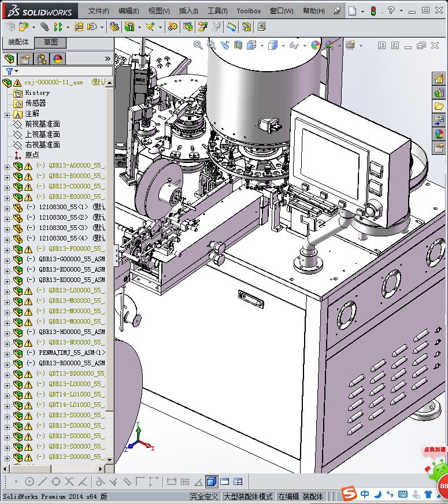The image size is (448, 504).
Task: Open the PropertyManager tab
Action: pos(25,59)
